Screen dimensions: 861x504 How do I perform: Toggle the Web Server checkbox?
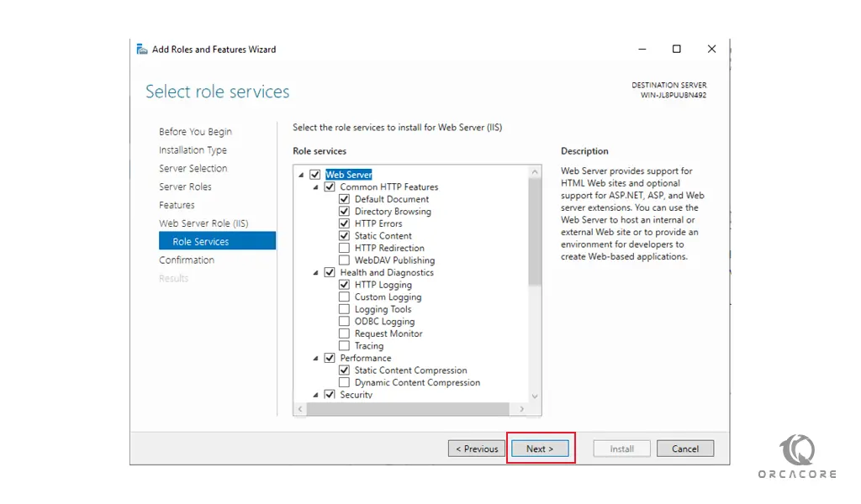coord(314,175)
